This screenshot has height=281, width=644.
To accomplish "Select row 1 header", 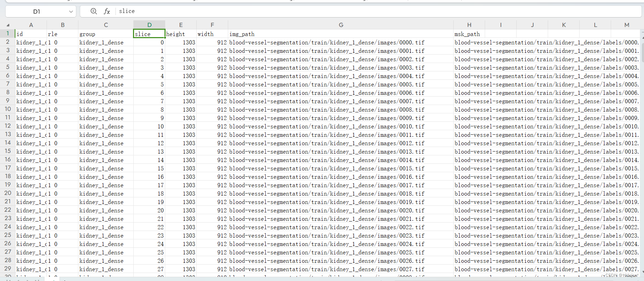I will (8, 34).
